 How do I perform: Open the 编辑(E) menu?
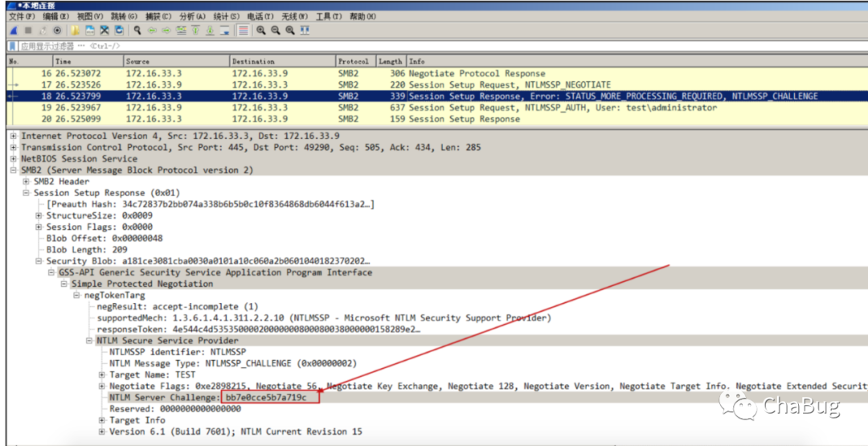tap(56, 17)
